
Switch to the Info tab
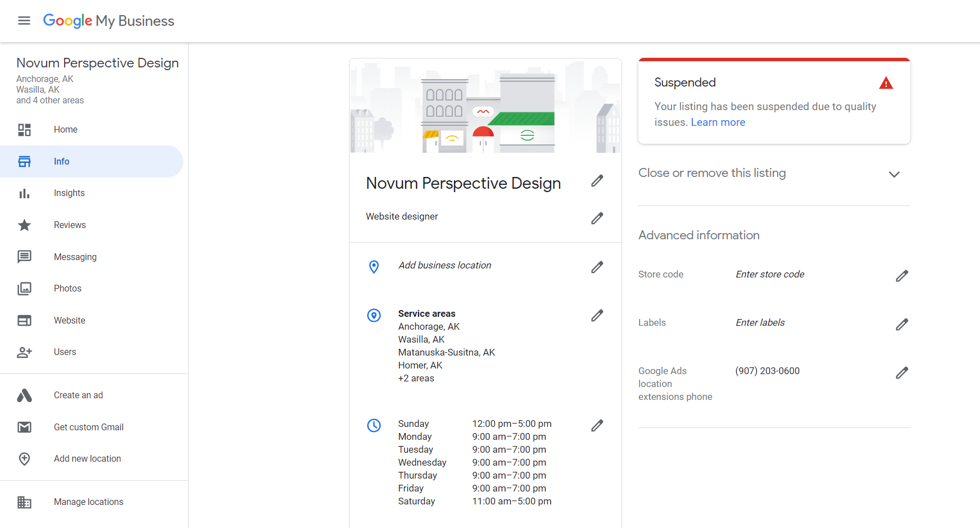(x=61, y=161)
